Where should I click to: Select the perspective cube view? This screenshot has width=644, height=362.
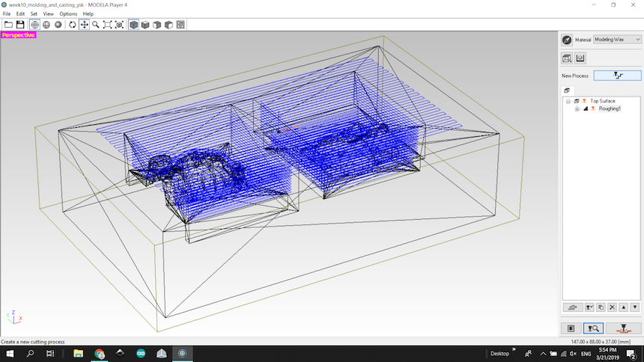point(134,25)
